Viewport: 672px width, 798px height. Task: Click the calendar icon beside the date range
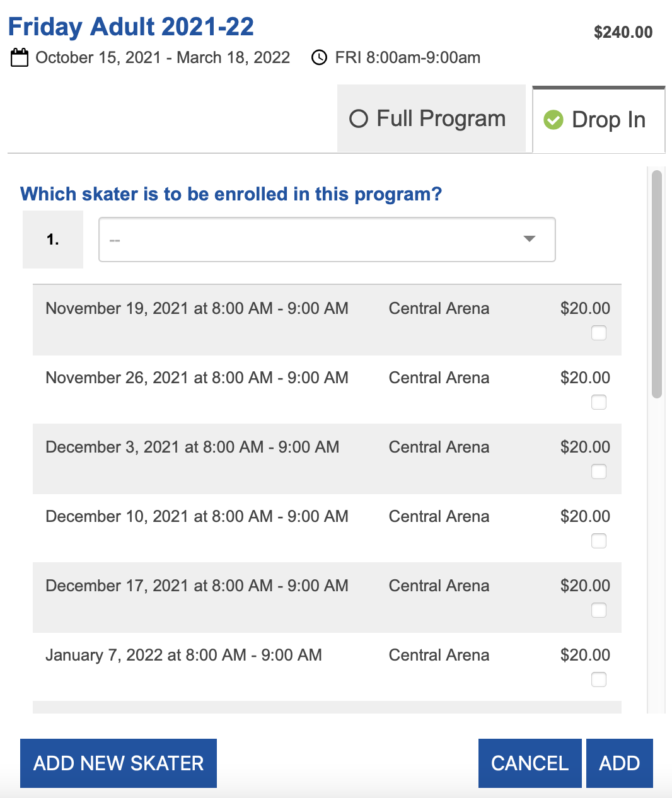pos(20,58)
